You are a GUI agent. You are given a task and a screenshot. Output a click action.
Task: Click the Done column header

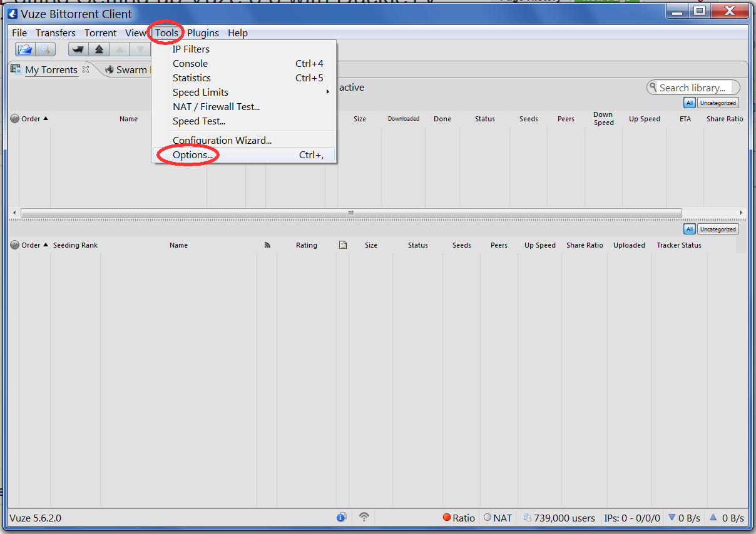pyautogui.click(x=442, y=119)
